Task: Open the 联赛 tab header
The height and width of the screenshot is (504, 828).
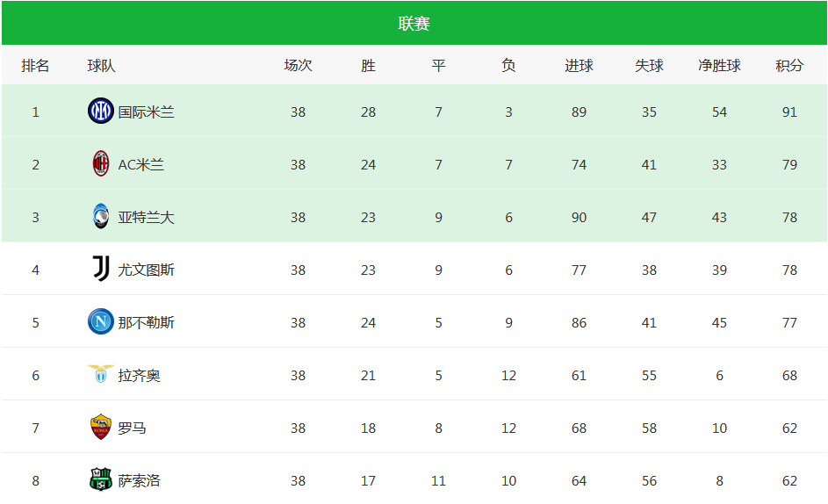Action: pos(414,23)
